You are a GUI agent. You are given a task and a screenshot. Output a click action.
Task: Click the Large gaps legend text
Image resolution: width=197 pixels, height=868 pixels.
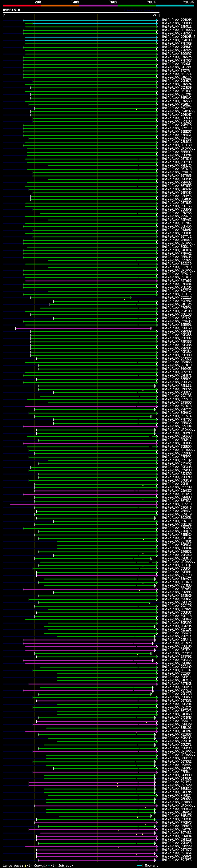tap(38, 865)
